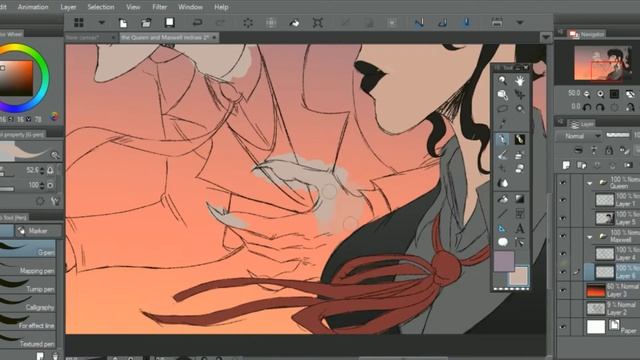Open the Animation menu

pos(33,7)
